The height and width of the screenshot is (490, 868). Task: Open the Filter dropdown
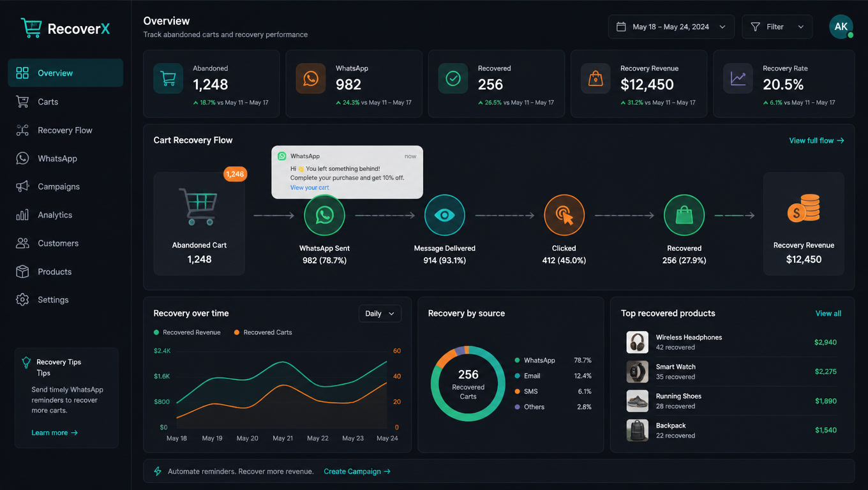coord(777,27)
